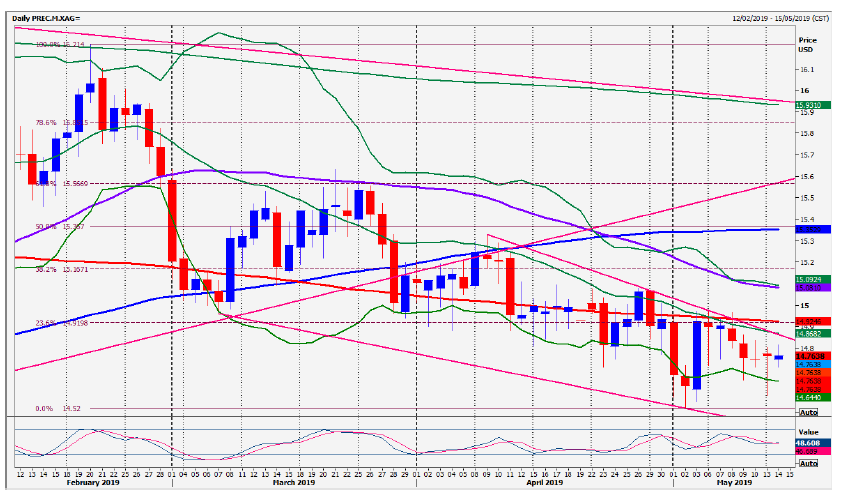846x501 pixels.
Task: Click the green 15.9310 price tag
Action: pyautogui.click(x=813, y=105)
